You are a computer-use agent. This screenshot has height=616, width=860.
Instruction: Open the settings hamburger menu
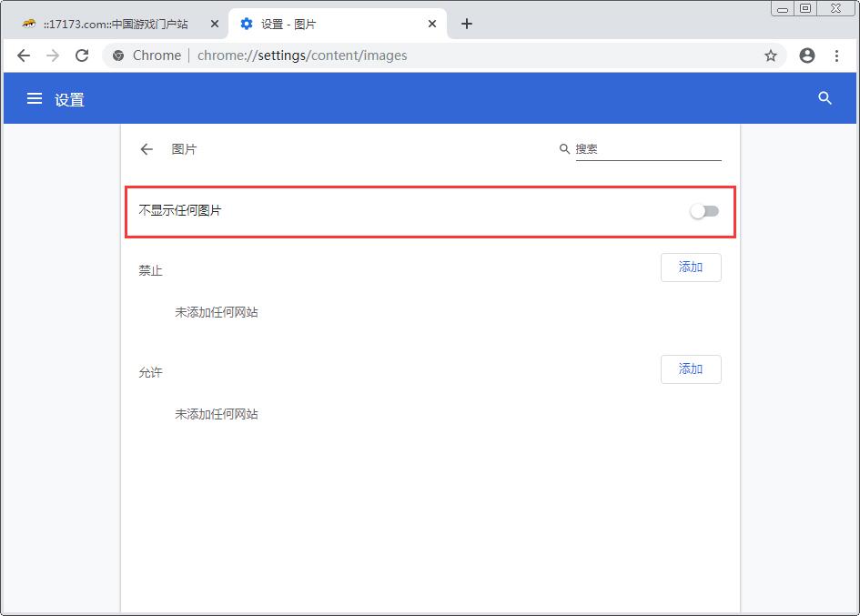tap(35, 99)
